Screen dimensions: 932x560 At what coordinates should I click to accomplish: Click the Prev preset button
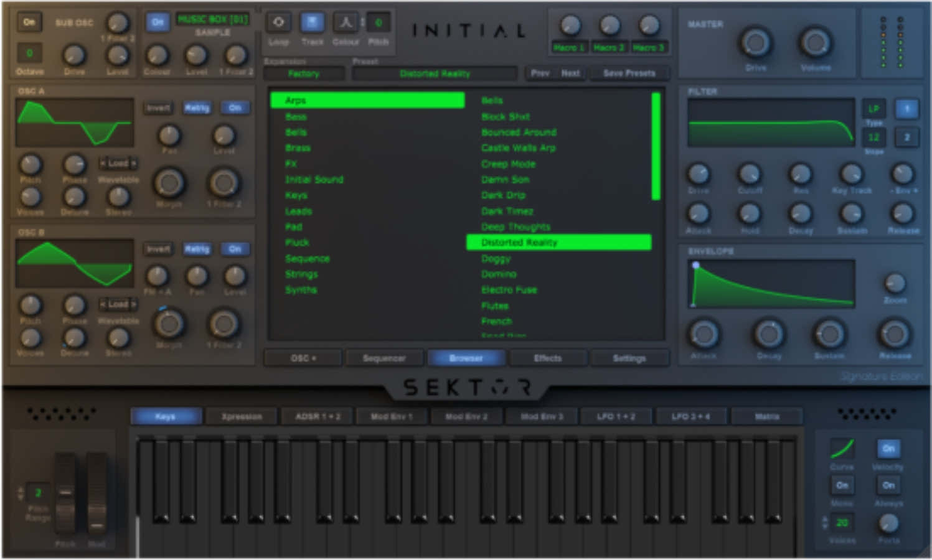click(540, 73)
